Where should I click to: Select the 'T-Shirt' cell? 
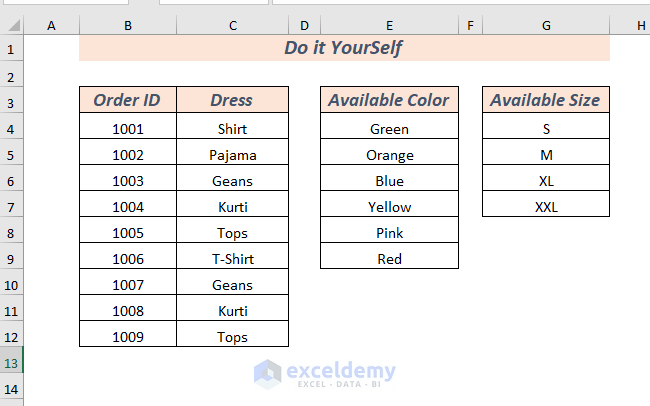point(232,259)
